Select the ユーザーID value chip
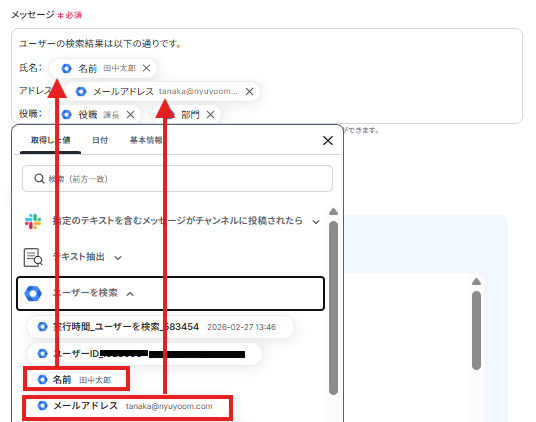The width and height of the screenshot is (536, 422). coord(145,354)
